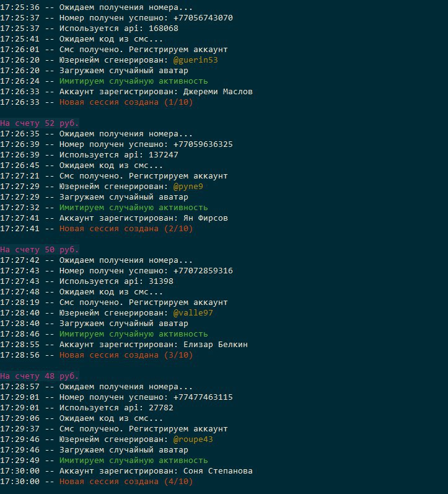Image resolution: width=448 pixels, height=494 pixels.
Task: Select 'Ожидаем получения номера...' at 17:27:42
Action: coord(126,260)
